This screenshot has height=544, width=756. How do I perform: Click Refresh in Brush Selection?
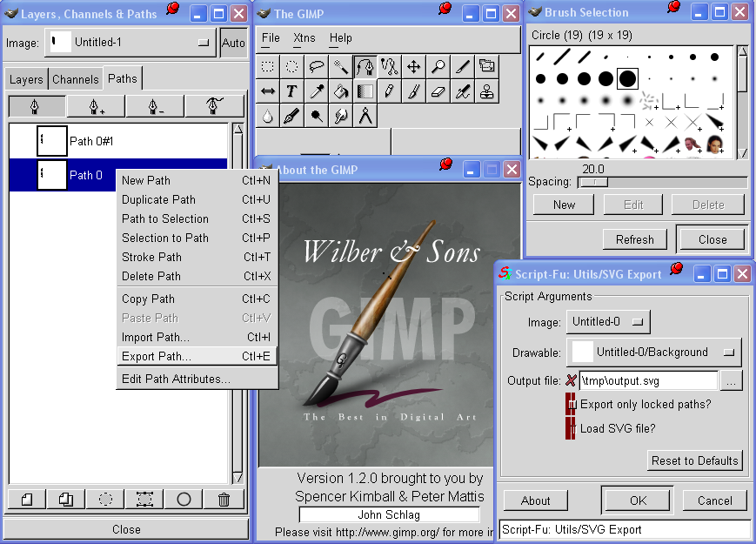click(x=634, y=239)
